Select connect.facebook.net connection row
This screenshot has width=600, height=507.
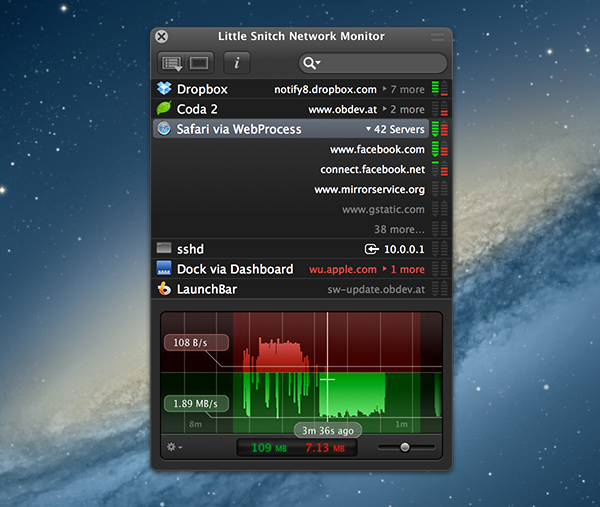[302, 169]
